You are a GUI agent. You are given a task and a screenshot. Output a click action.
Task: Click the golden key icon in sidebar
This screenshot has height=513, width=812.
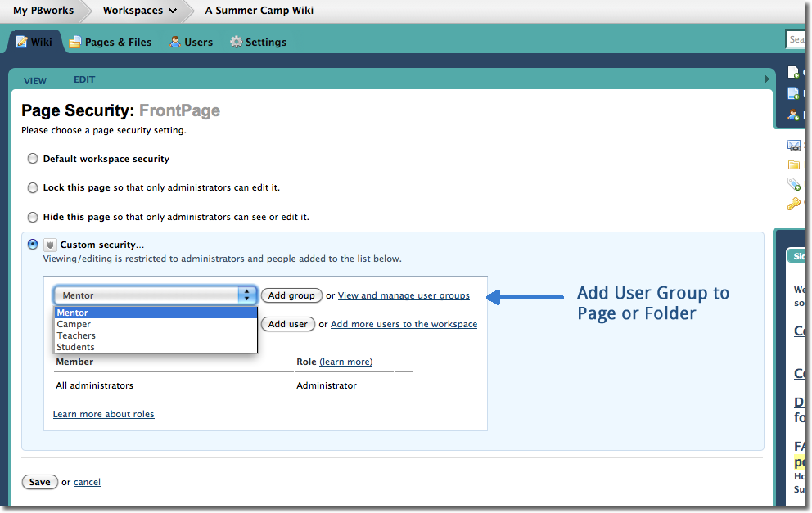(793, 204)
